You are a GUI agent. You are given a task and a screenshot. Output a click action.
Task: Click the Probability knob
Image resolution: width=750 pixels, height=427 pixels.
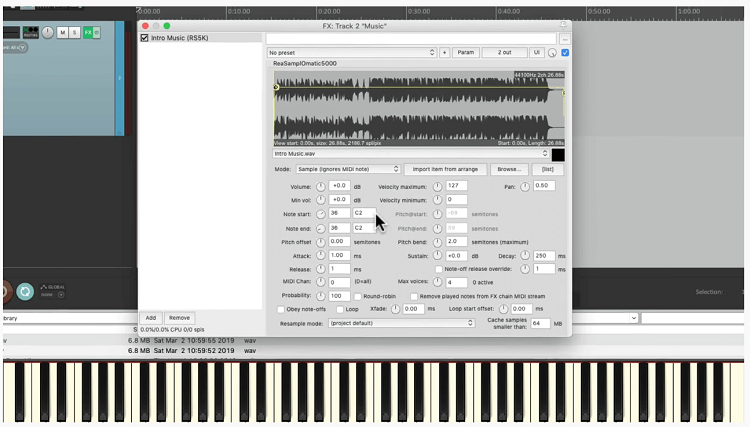point(320,296)
